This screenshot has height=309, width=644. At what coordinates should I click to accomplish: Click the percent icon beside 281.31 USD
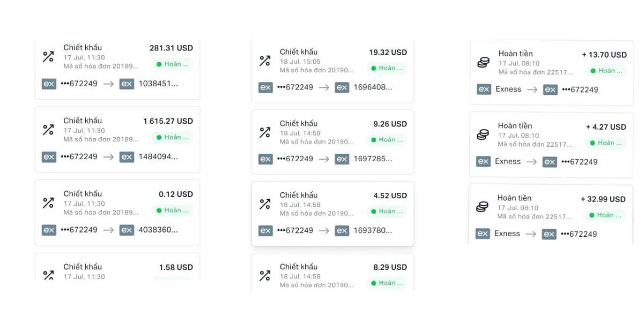point(48,57)
